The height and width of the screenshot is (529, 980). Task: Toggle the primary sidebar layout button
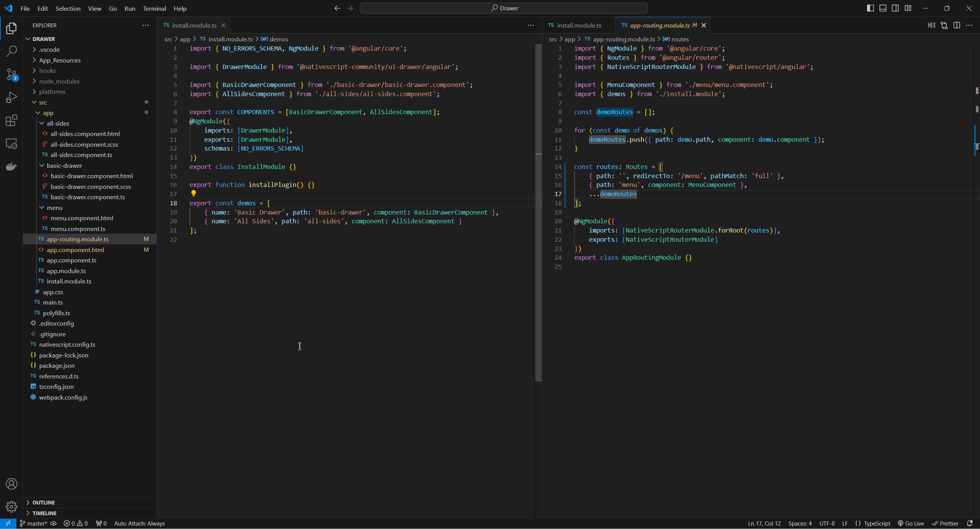[870, 8]
